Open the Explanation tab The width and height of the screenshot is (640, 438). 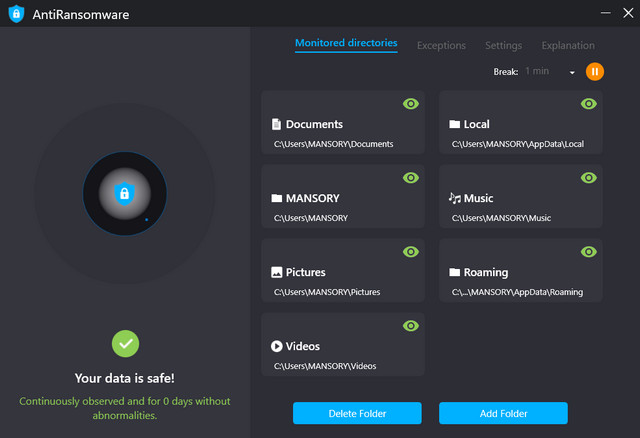point(567,45)
